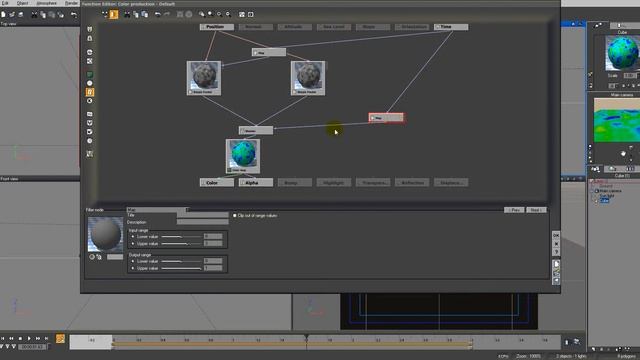640x360 pixels.
Task: Click the Next button
Action: (536, 210)
